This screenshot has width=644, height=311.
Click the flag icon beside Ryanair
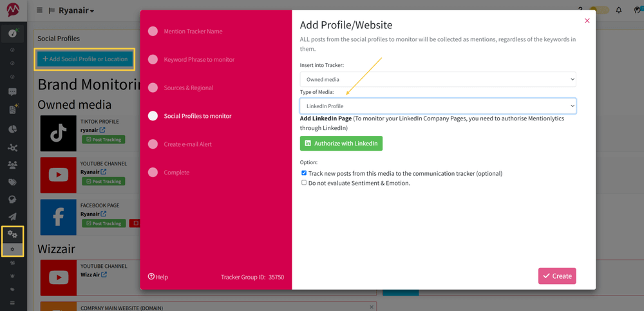52,11
